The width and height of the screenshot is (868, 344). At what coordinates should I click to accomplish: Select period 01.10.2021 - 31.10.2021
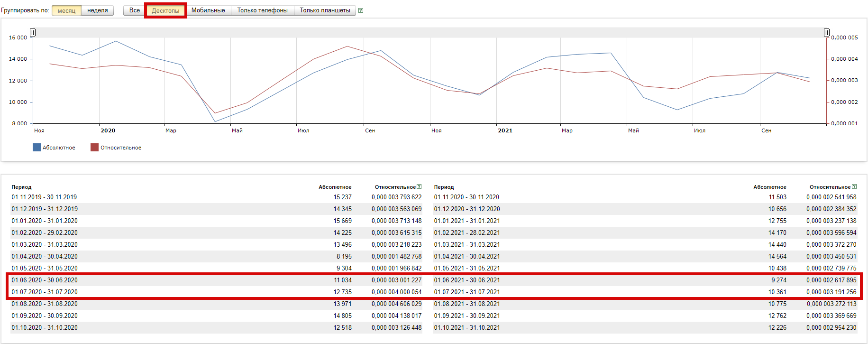[x=467, y=327]
